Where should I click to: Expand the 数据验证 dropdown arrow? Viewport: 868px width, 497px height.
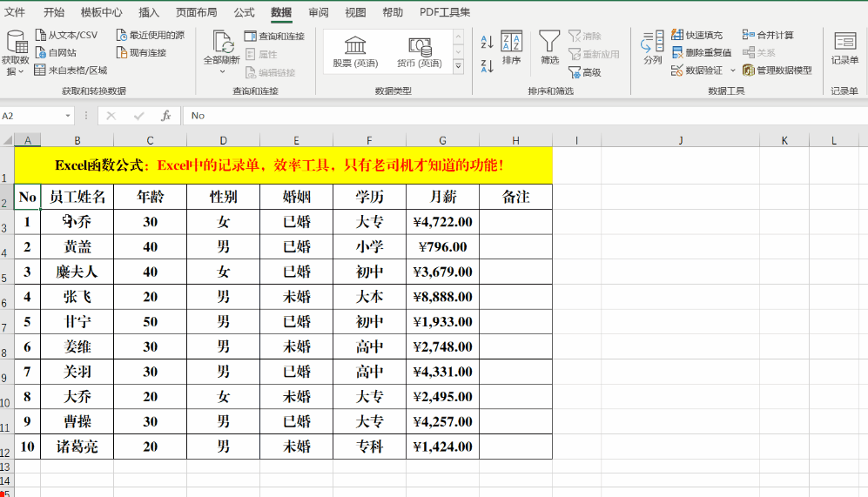point(732,71)
